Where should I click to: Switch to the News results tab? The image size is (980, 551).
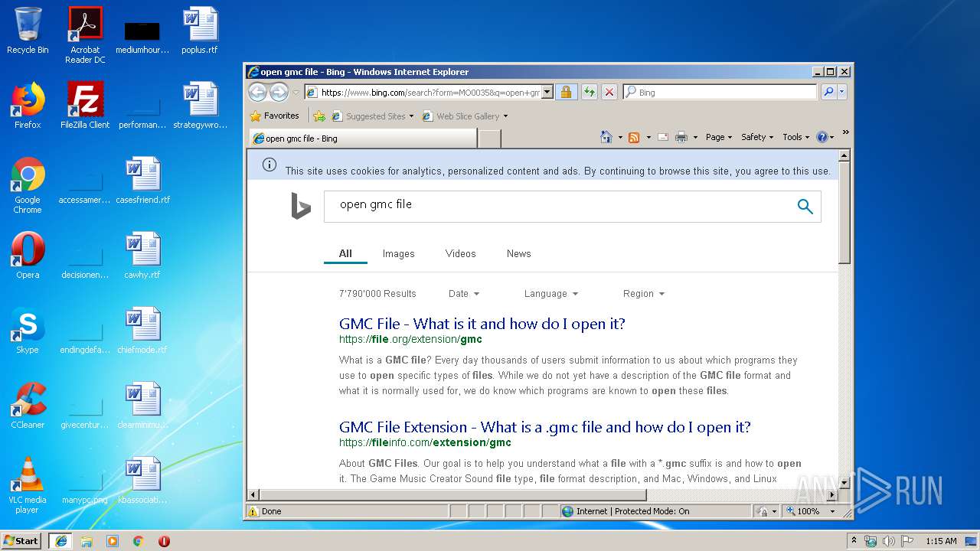(x=518, y=253)
